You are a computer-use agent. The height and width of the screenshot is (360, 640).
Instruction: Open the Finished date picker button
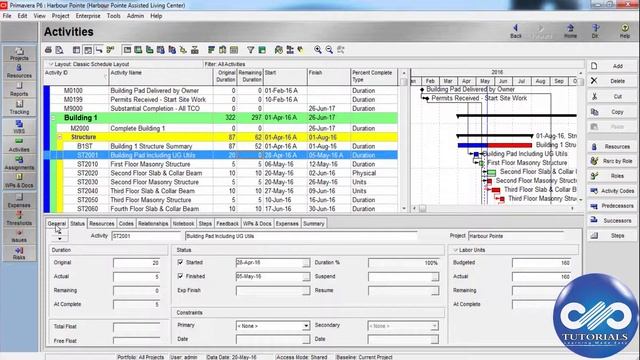point(306,277)
